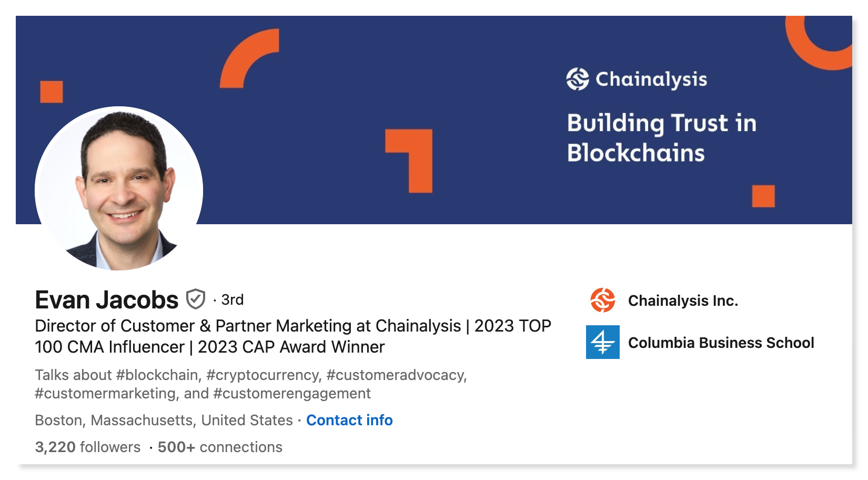Open the Chainalysis Inc. orange logo icon
868x480 pixels.
[x=603, y=301]
